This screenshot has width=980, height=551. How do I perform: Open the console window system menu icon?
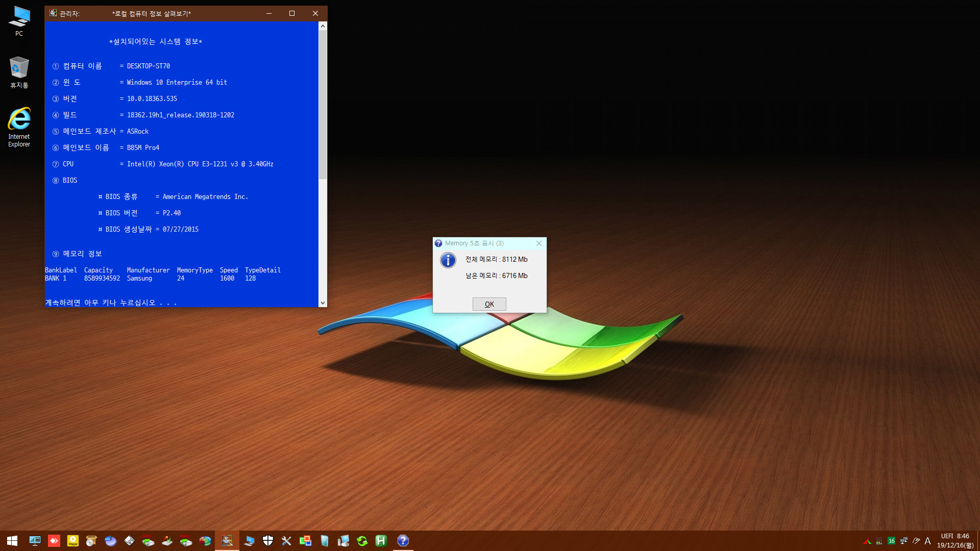point(53,13)
